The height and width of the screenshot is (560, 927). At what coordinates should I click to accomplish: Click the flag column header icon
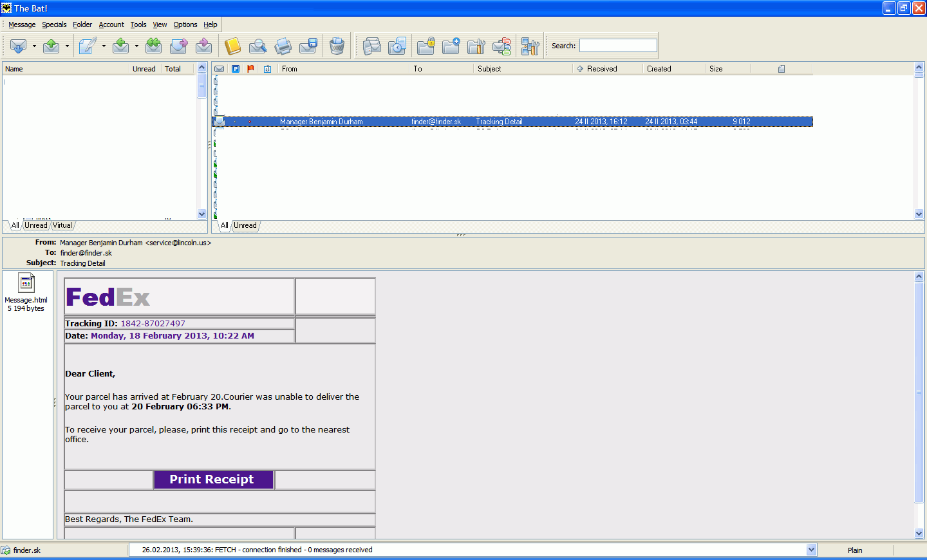(251, 69)
